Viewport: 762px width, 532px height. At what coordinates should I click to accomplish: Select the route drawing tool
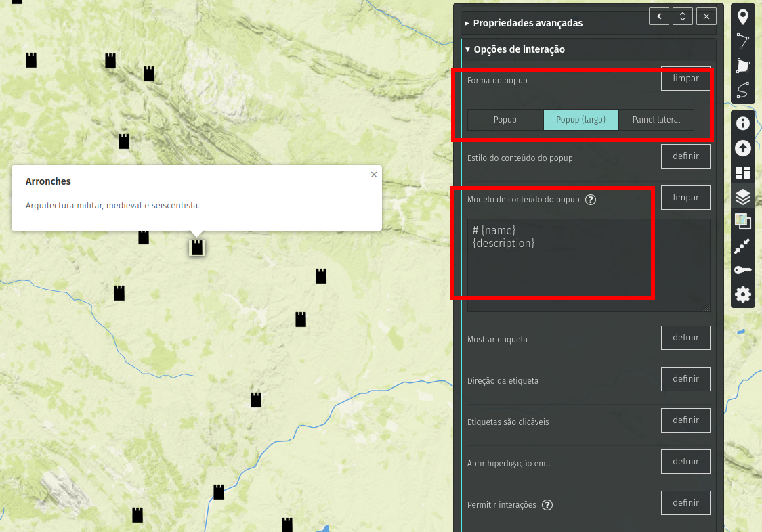(742, 90)
